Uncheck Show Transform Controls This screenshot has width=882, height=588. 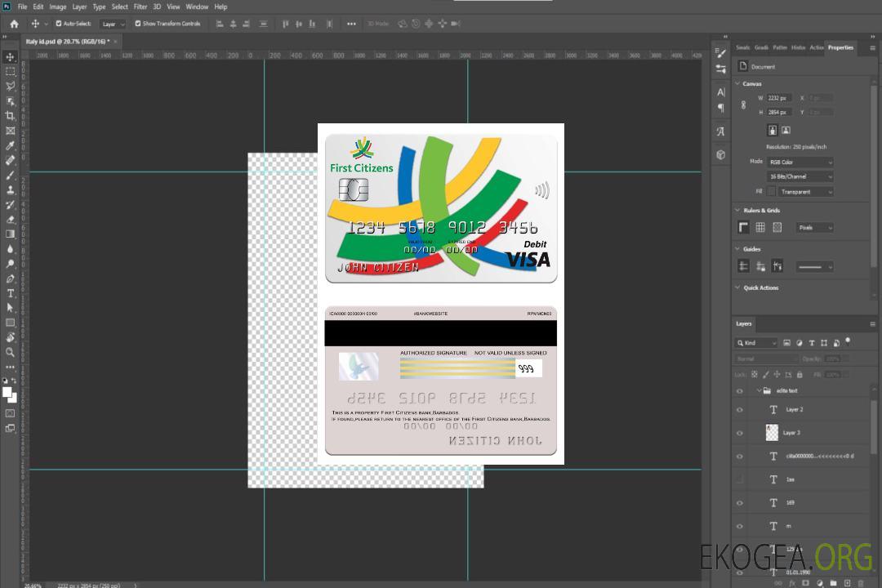click(138, 24)
